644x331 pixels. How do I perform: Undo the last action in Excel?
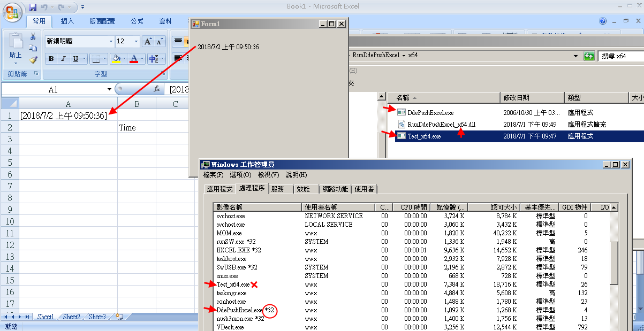[x=46, y=7]
